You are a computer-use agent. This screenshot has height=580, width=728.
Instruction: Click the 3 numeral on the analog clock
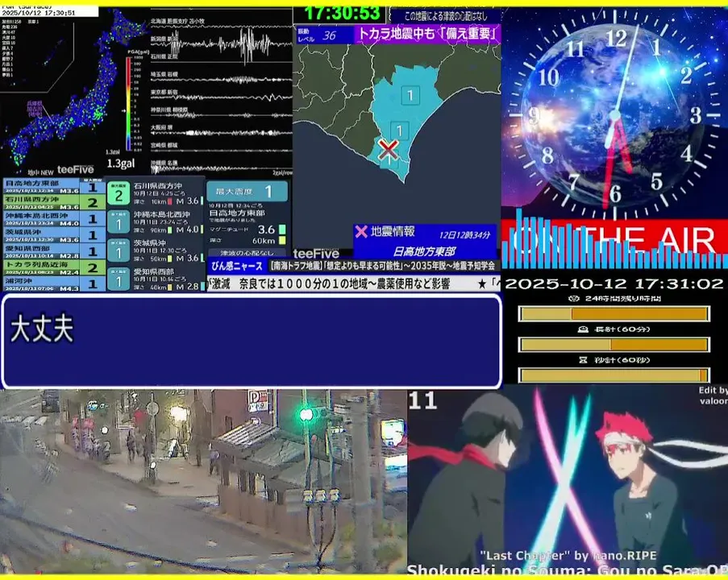click(x=696, y=115)
